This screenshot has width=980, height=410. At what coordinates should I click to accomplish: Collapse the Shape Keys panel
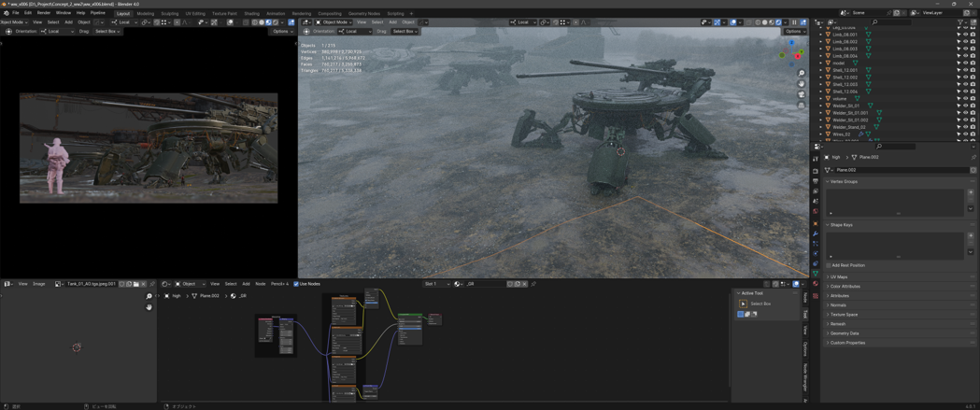pyautogui.click(x=841, y=224)
